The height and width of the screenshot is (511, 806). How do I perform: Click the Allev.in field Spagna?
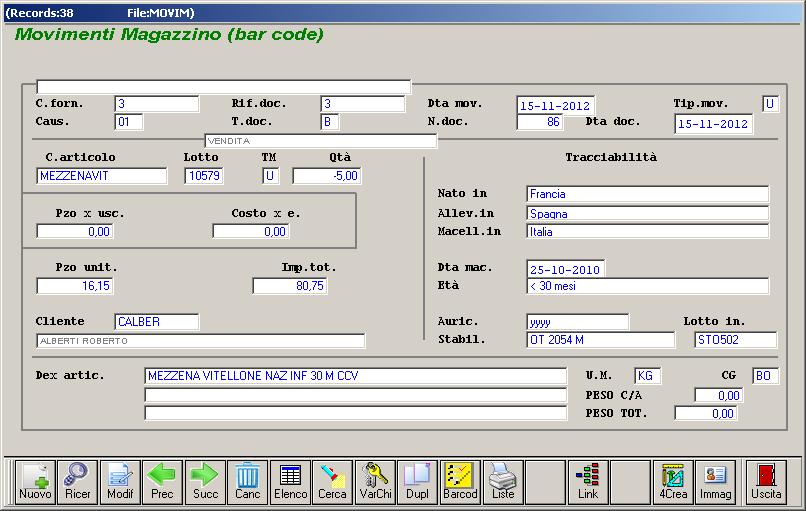pos(648,213)
